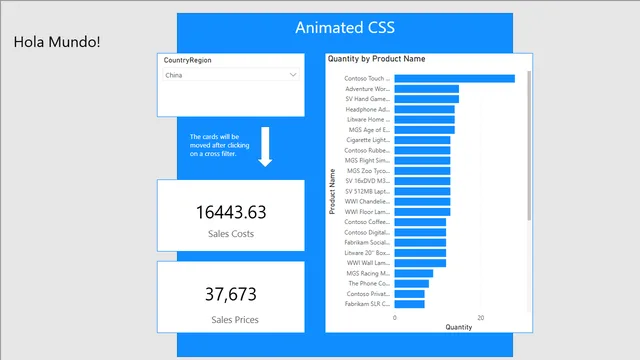Click The Phone Co... bar
This screenshot has height=360, width=640.
coord(411,284)
